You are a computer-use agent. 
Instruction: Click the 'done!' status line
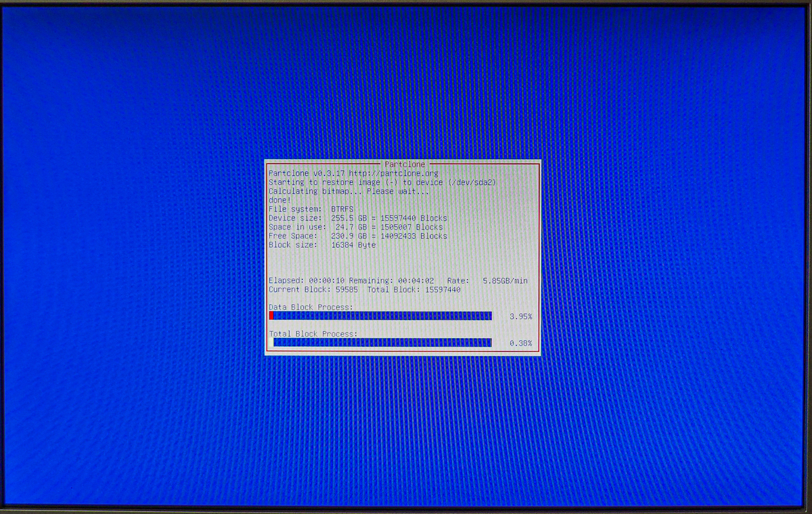pos(279,200)
